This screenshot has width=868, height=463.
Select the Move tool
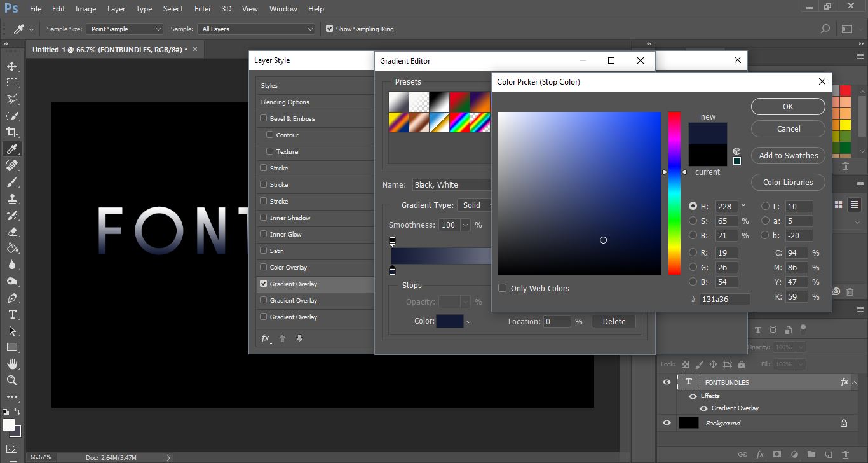click(12, 66)
